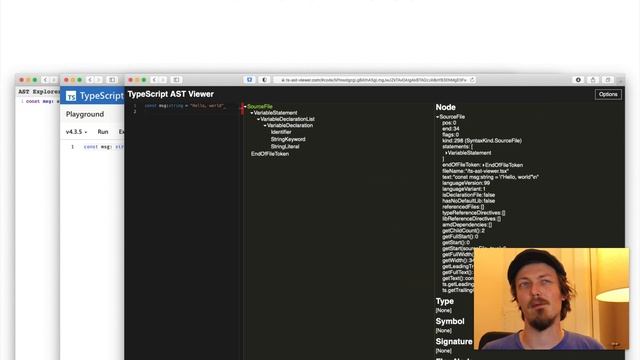Click Run in the TypeScript Playground window
The width and height of the screenshot is (640, 360).
103,132
